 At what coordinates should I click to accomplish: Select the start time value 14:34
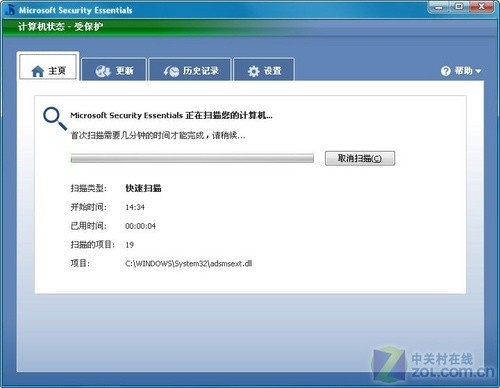(135, 207)
